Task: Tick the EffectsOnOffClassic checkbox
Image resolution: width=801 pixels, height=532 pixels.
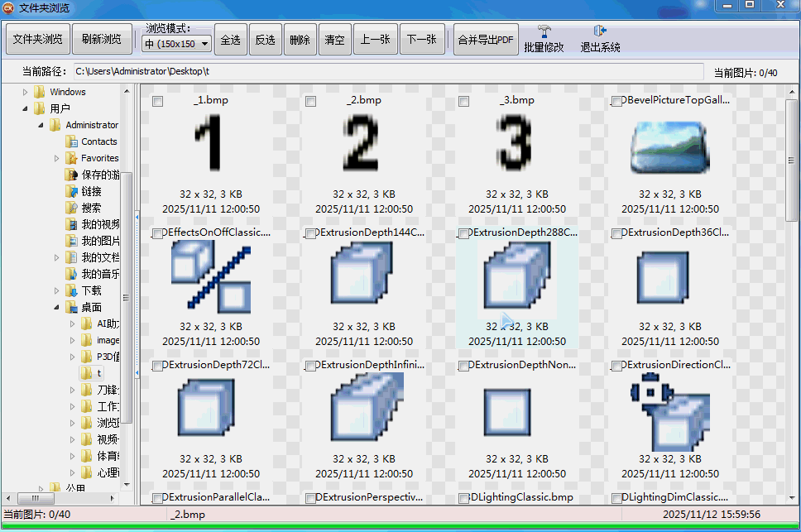Action: [158, 234]
